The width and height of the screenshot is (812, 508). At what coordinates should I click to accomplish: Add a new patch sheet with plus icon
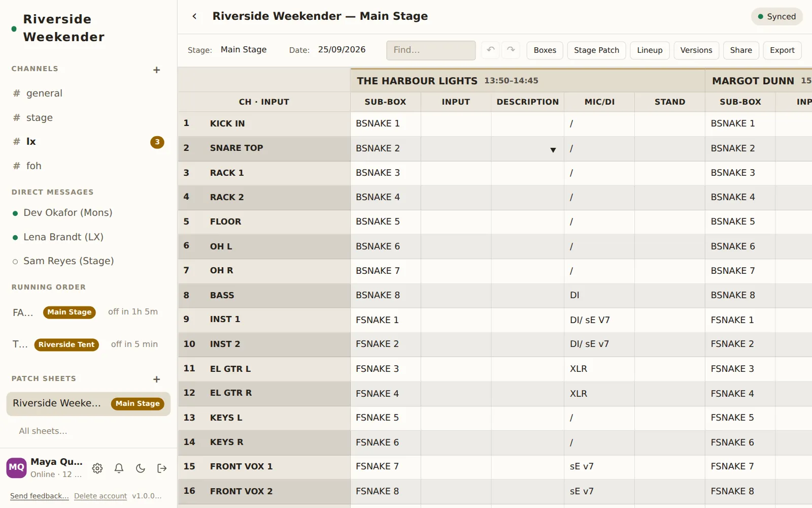(157, 379)
